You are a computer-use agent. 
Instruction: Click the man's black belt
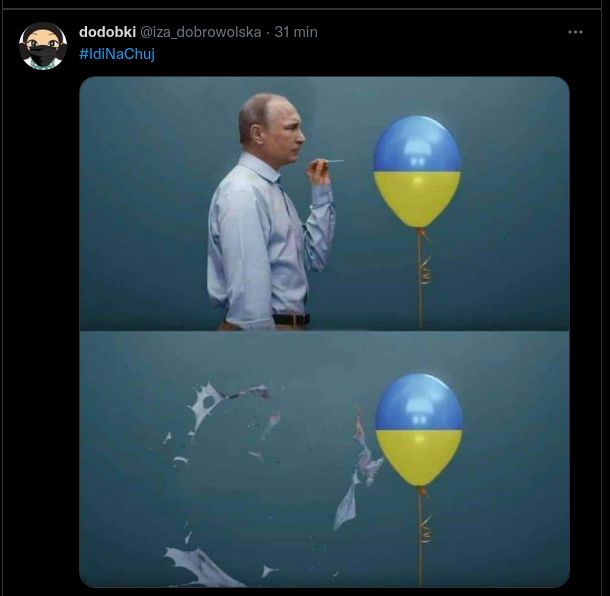pos(291,320)
